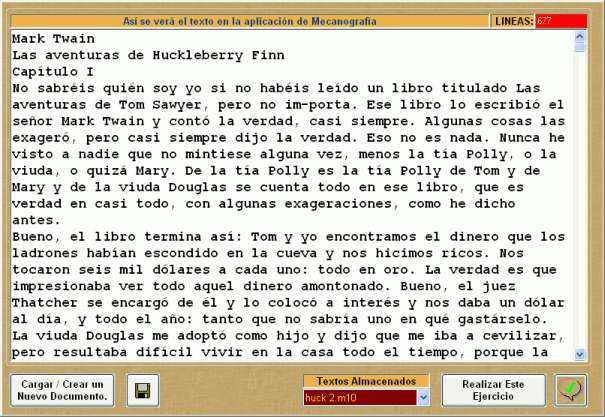Click the 'LINEAS:' label
The height and width of the screenshot is (417, 605).
click(x=514, y=21)
